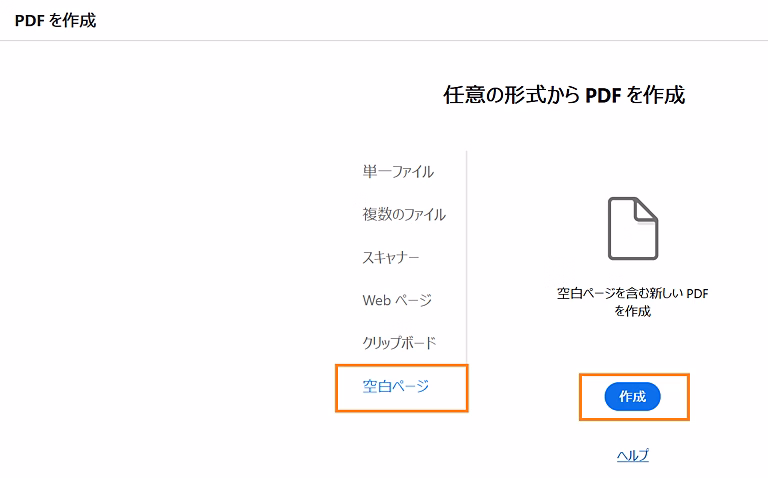
Task: Click the horizontal line under the panel title
Action: [384, 41]
